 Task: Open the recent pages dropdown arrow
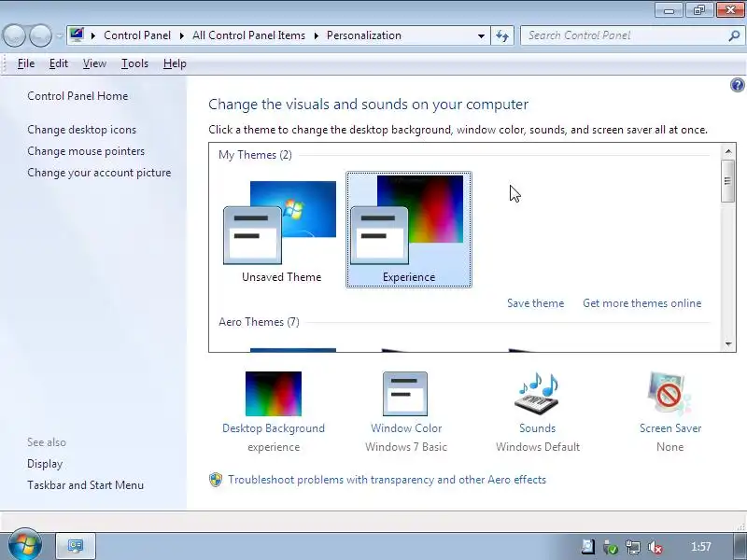pos(60,36)
